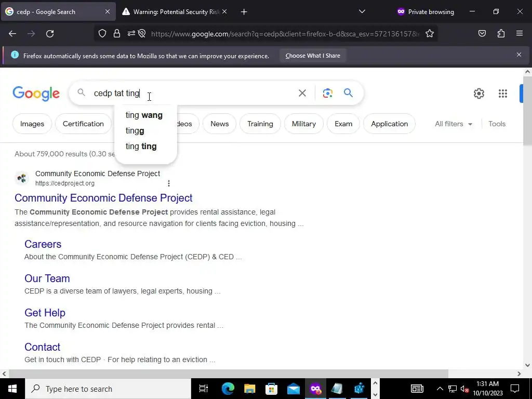Click the taskbar 'Type here to search' box
The height and width of the screenshot is (399, 532).
pos(108,389)
